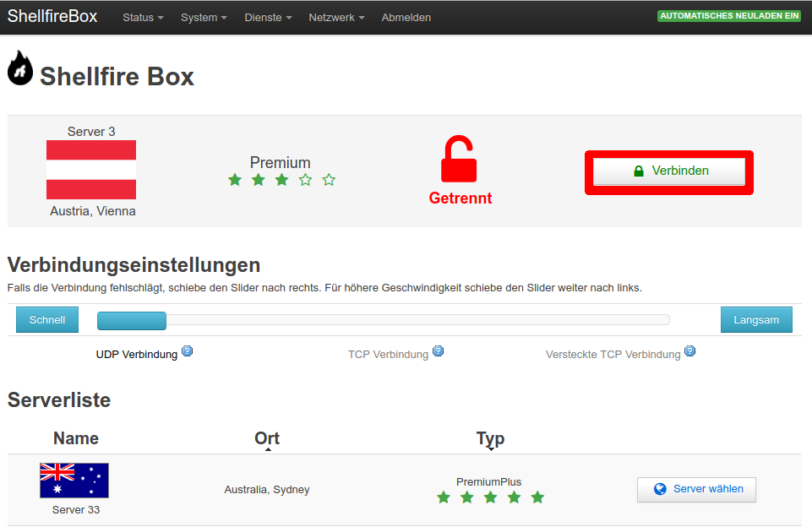Click the ShellfireBox brand link
Image resolution: width=812 pixels, height=527 pixels.
coord(52,16)
